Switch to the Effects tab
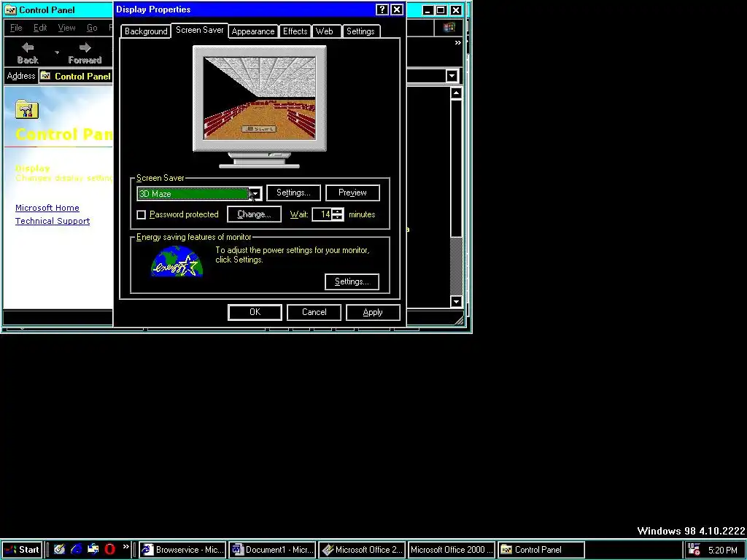This screenshot has height=560, width=747. 295,31
